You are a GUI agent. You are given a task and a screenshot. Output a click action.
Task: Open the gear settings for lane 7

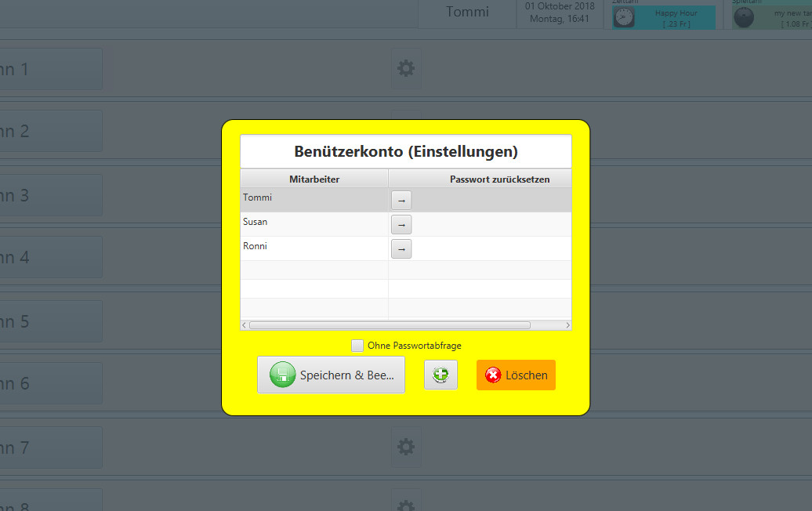click(406, 447)
